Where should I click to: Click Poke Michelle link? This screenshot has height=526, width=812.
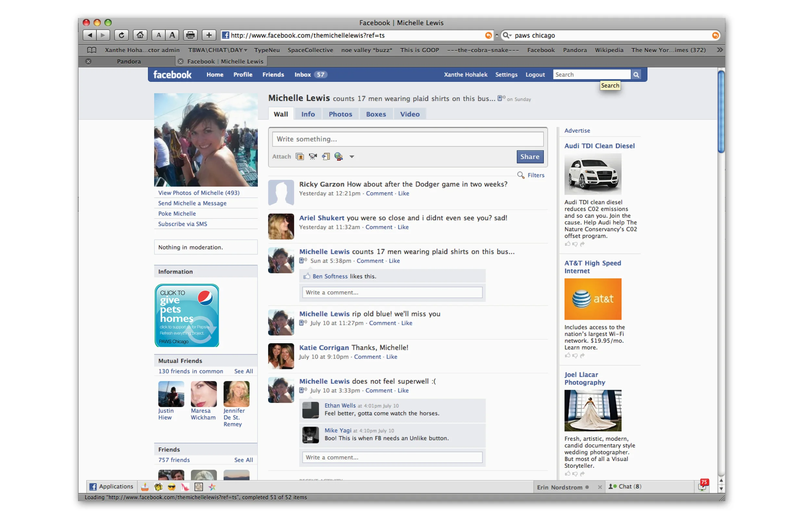[177, 214]
